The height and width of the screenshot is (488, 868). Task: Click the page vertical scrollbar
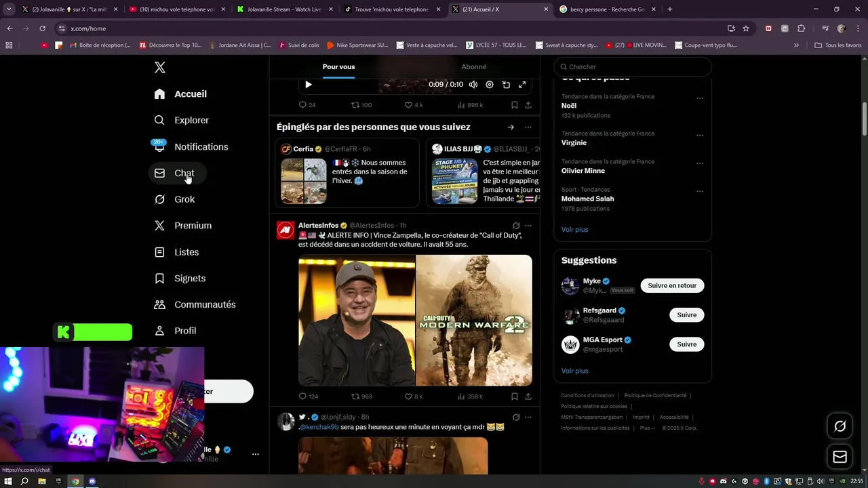865,119
